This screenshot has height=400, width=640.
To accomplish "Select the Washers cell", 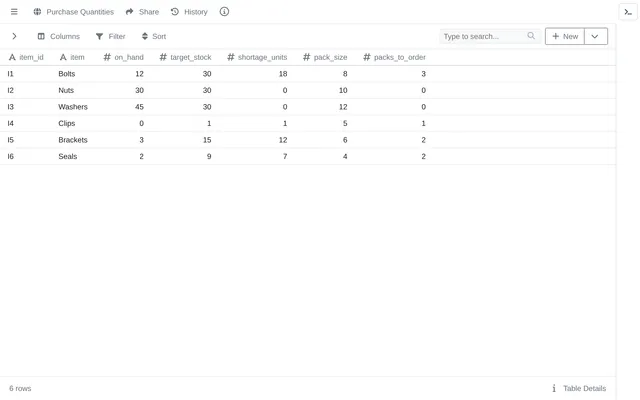I will (x=73, y=107).
